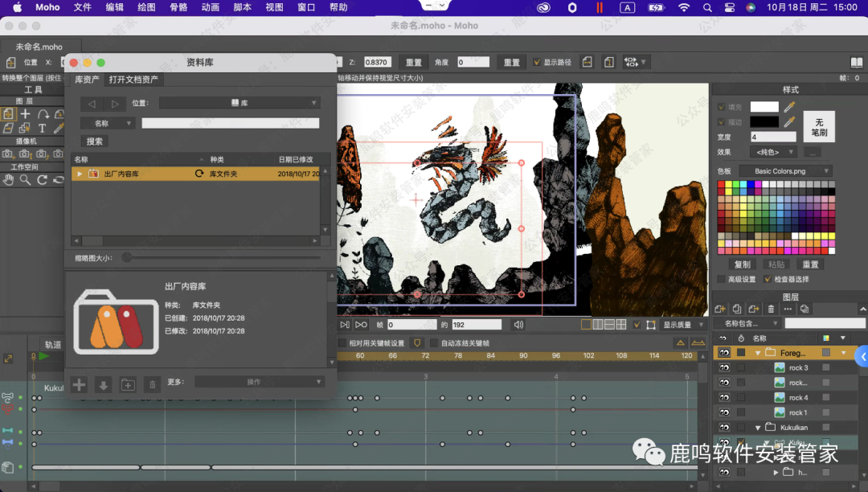
Task: Enable the 高级设置 checkbox
Action: pyautogui.click(x=721, y=279)
